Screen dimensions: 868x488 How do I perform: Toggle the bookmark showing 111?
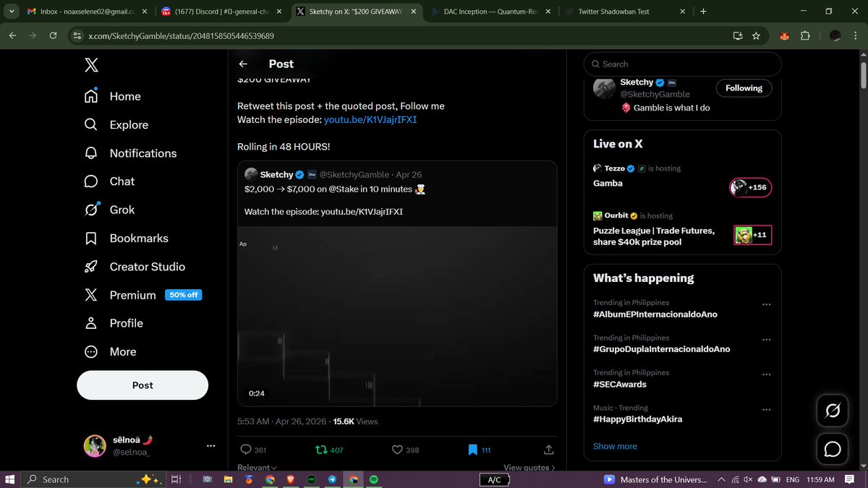point(479,450)
